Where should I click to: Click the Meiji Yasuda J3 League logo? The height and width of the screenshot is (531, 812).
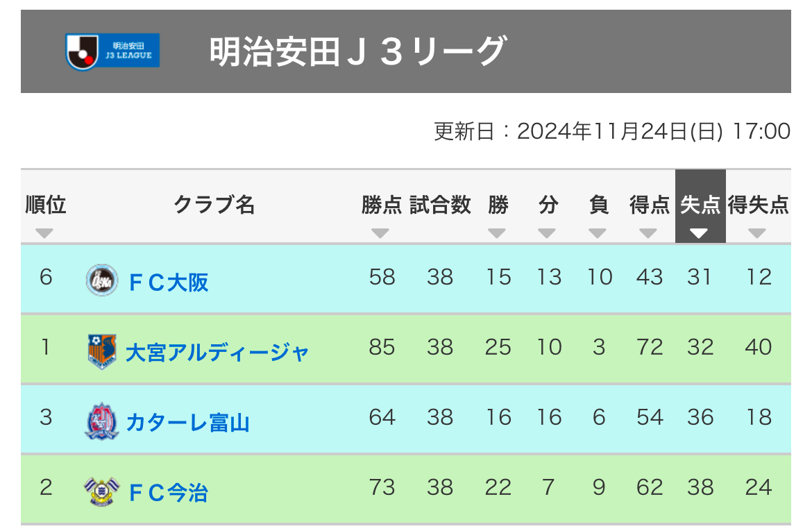(x=112, y=51)
